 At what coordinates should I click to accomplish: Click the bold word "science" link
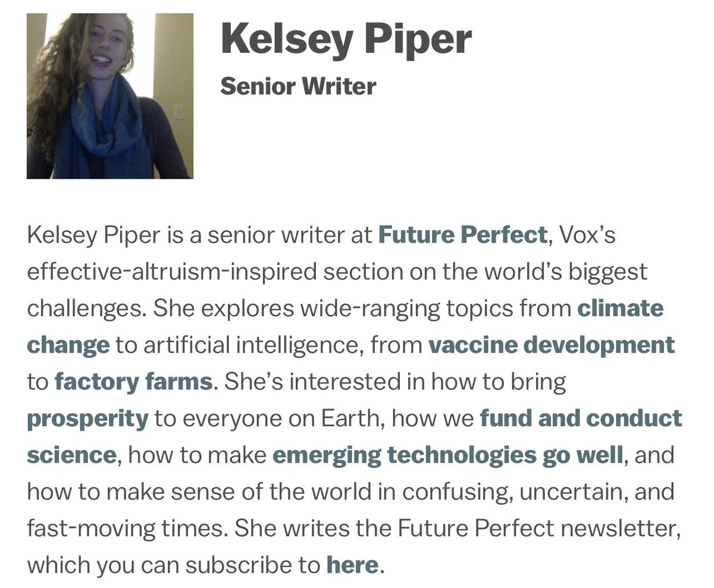(71, 455)
